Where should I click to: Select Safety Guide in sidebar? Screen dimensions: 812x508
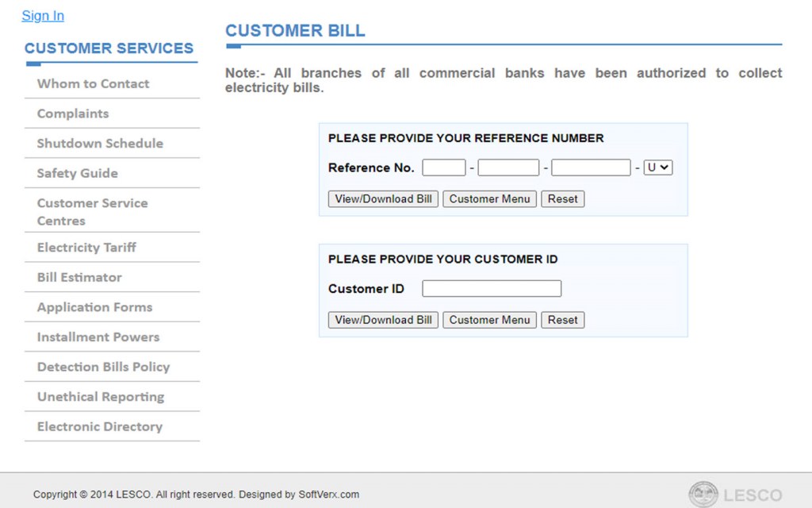[78, 173]
